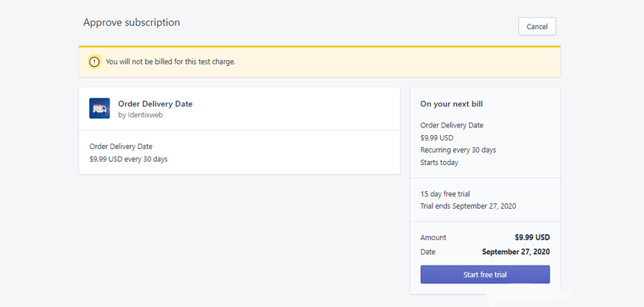The image size is (644, 307).
Task: Click the 'Amount' label
Action: tap(433, 238)
